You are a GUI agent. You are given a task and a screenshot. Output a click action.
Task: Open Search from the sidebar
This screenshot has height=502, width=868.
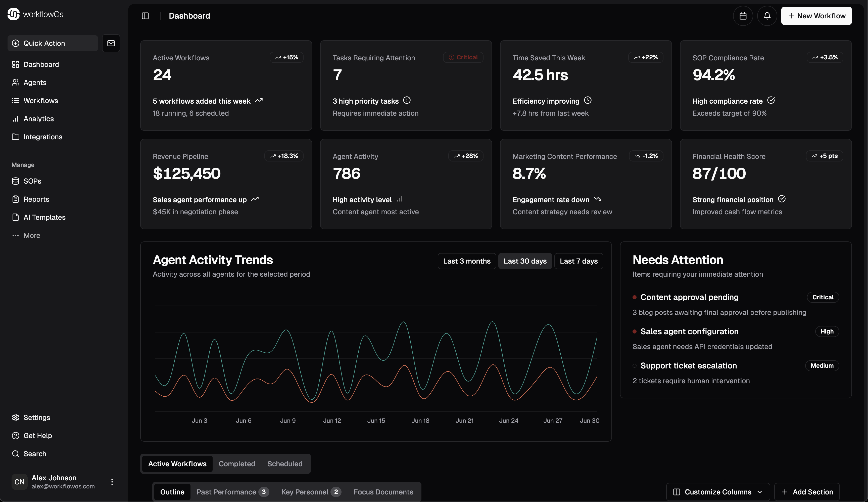34,453
